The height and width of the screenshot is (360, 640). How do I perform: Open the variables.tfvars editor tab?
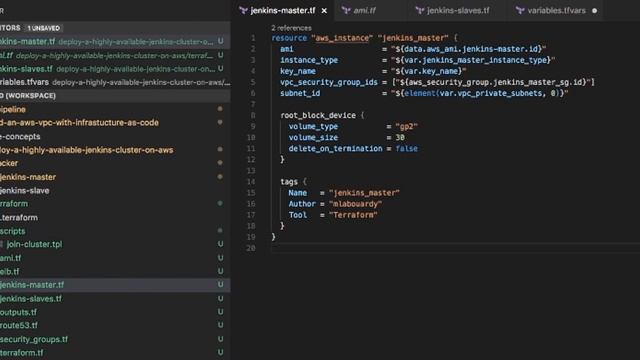(556, 11)
